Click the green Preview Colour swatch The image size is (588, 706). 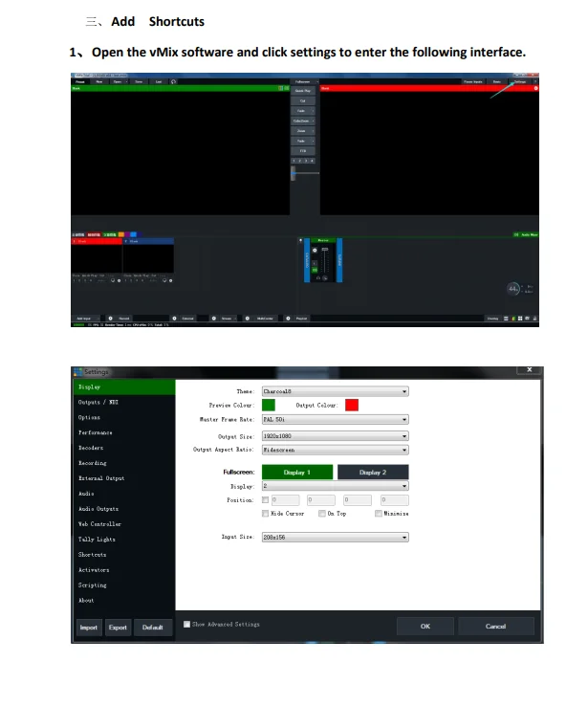(269, 405)
